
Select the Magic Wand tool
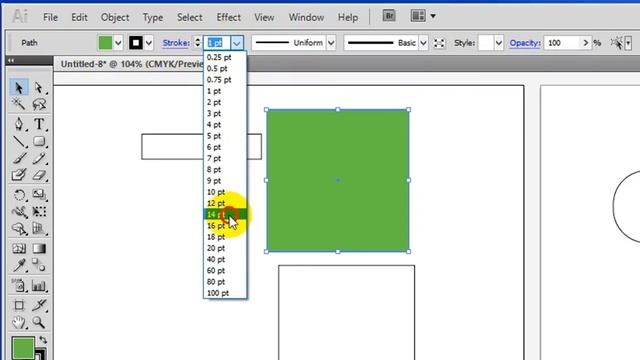(x=19, y=104)
